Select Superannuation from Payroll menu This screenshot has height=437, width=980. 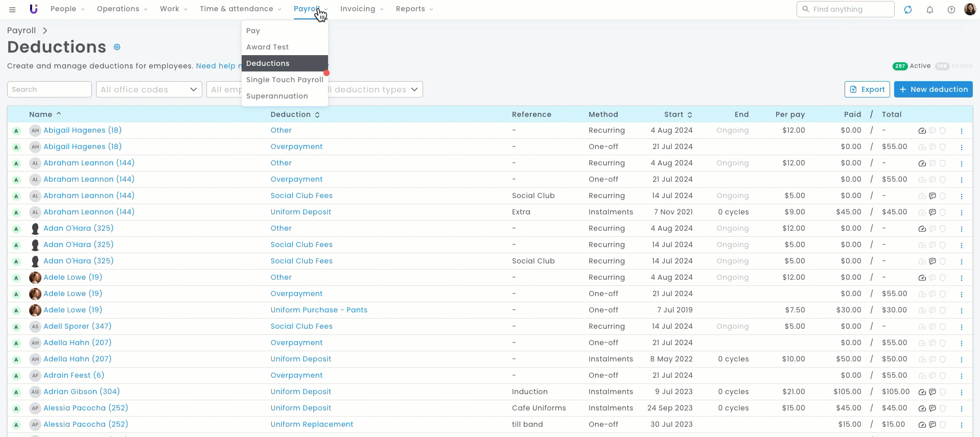[x=277, y=96]
